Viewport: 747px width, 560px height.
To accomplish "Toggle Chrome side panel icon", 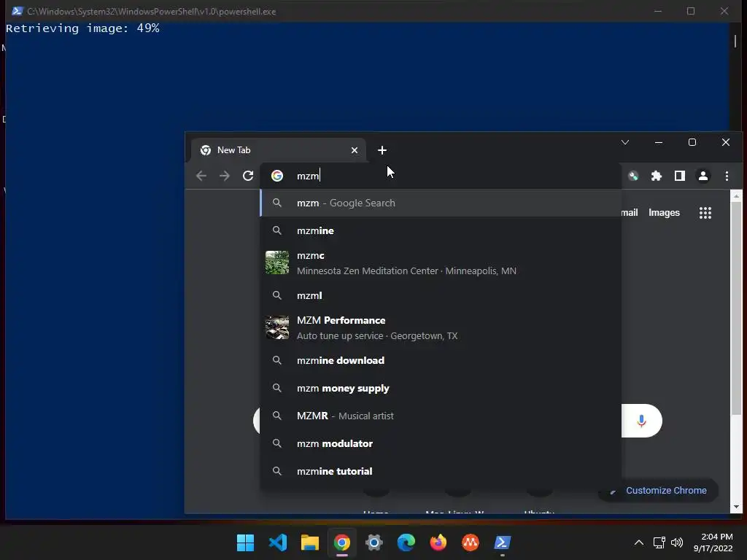I will coord(680,176).
